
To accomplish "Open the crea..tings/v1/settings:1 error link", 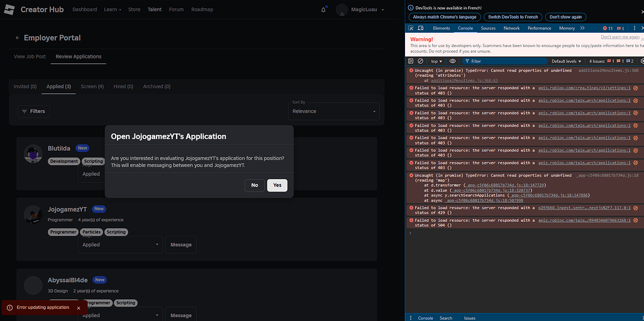I will [584, 88].
